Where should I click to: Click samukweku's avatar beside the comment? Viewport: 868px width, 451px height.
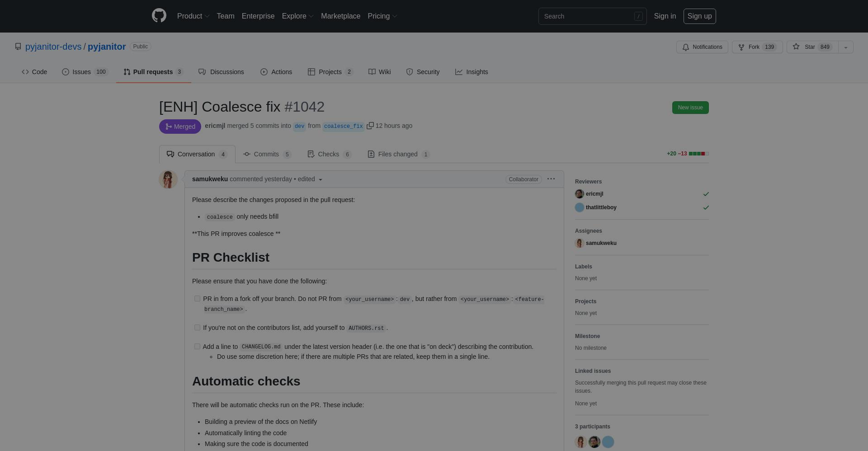pos(168,179)
